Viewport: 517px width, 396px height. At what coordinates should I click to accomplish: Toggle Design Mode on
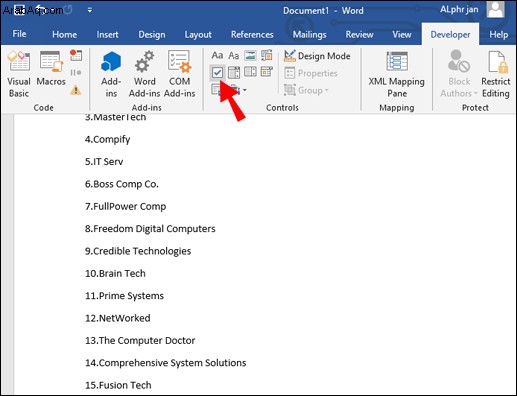click(317, 56)
